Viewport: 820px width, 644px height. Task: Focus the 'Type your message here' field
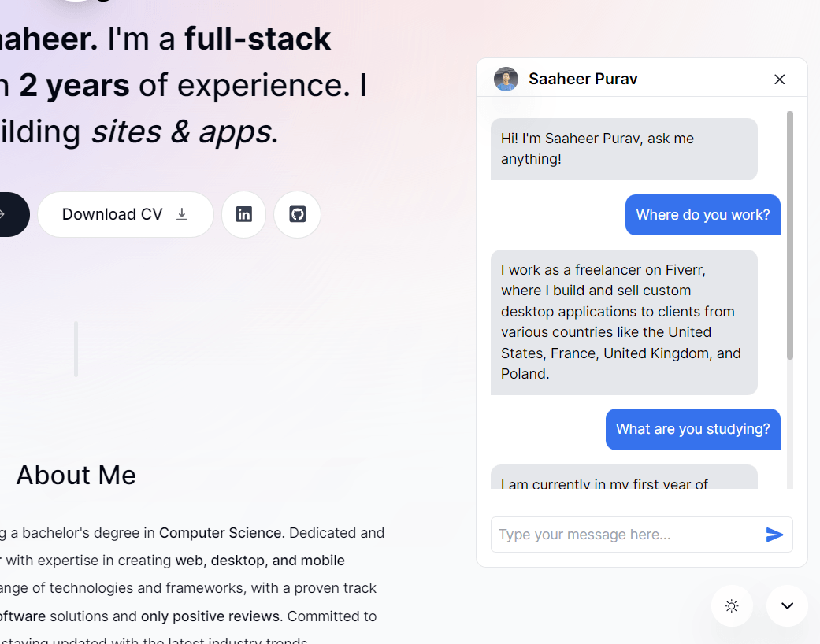pos(628,535)
